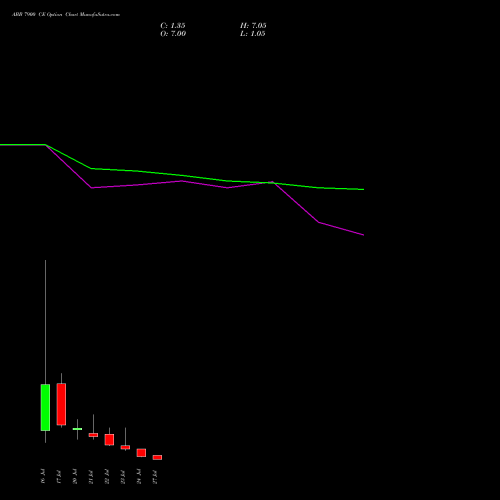Image resolution: width=500 pixels, height=500 pixels.
Task: Click the '27 Jul' date axis label
Action: tap(155, 476)
